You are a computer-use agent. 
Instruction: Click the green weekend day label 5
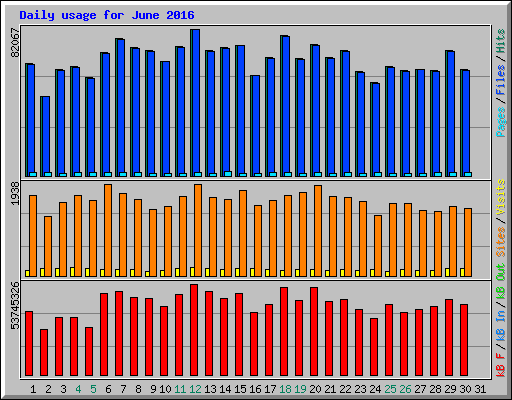[x=93, y=389]
